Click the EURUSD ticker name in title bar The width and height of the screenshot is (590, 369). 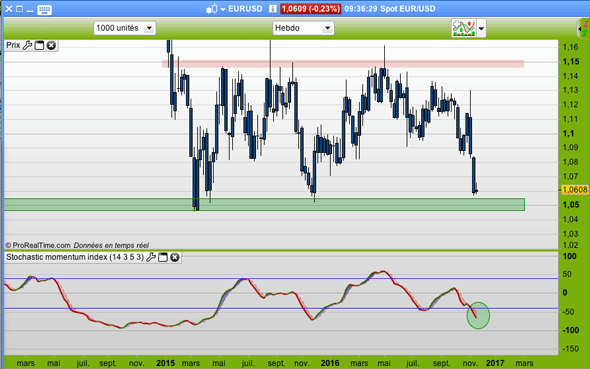tap(245, 9)
